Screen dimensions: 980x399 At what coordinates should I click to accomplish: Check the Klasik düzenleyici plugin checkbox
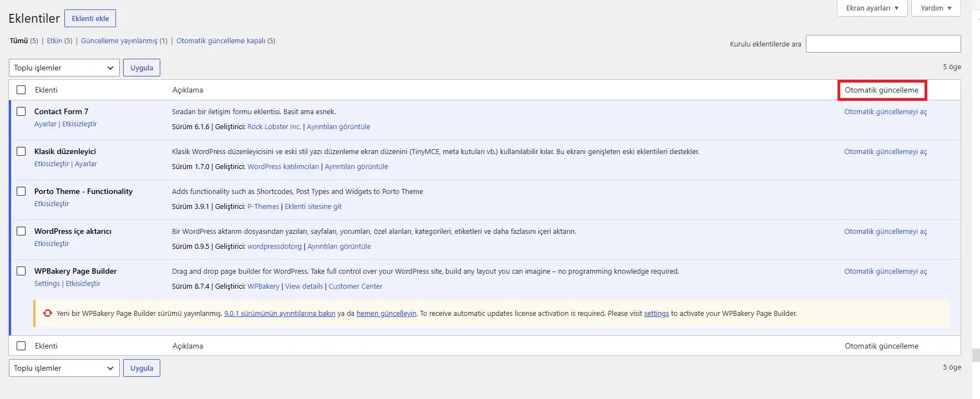pyautogui.click(x=21, y=151)
